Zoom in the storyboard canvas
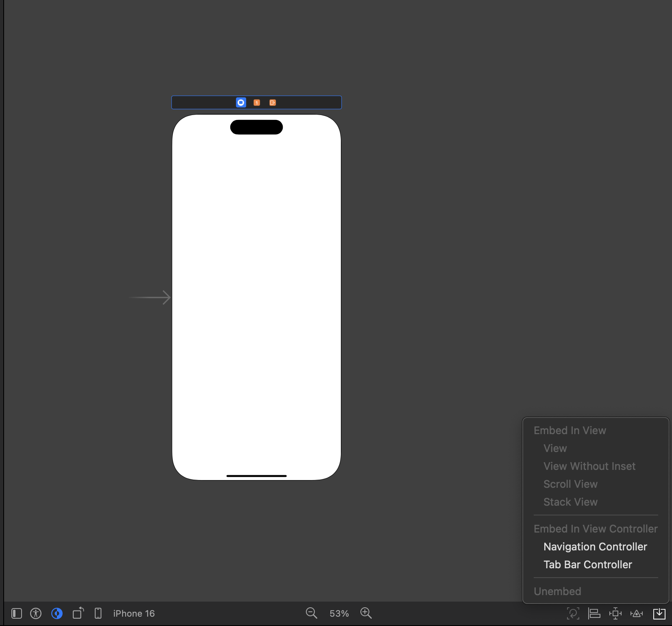Viewport: 672px width, 626px height. click(x=366, y=613)
